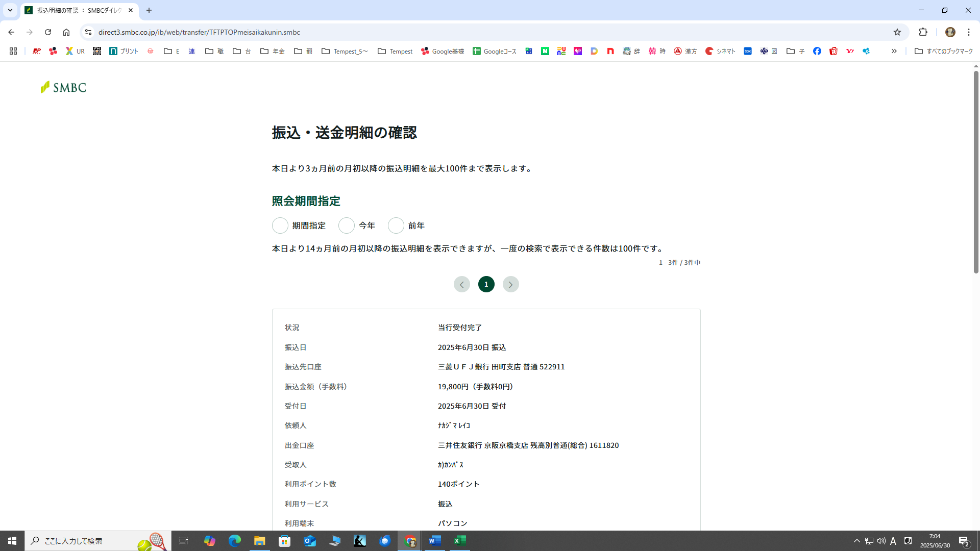Open Task View on taskbar

(184, 541)
